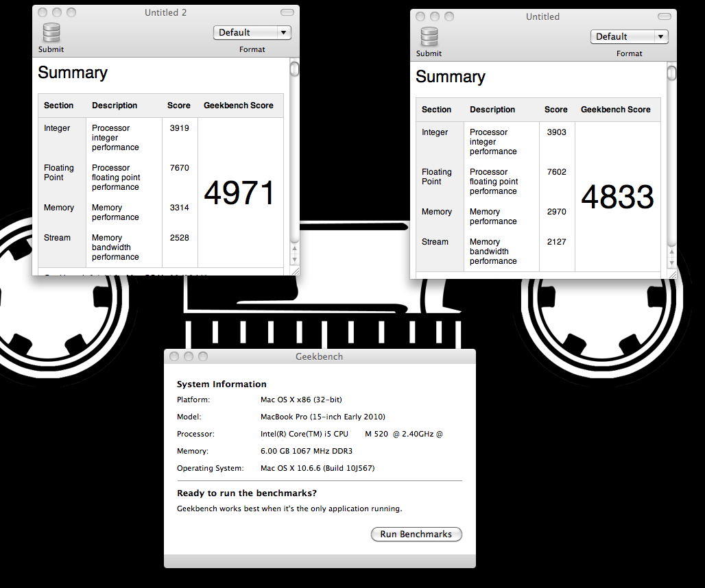Minimize the Untitled 2 window
This screenshot has width=705, height=588.
tap(57, 12)
